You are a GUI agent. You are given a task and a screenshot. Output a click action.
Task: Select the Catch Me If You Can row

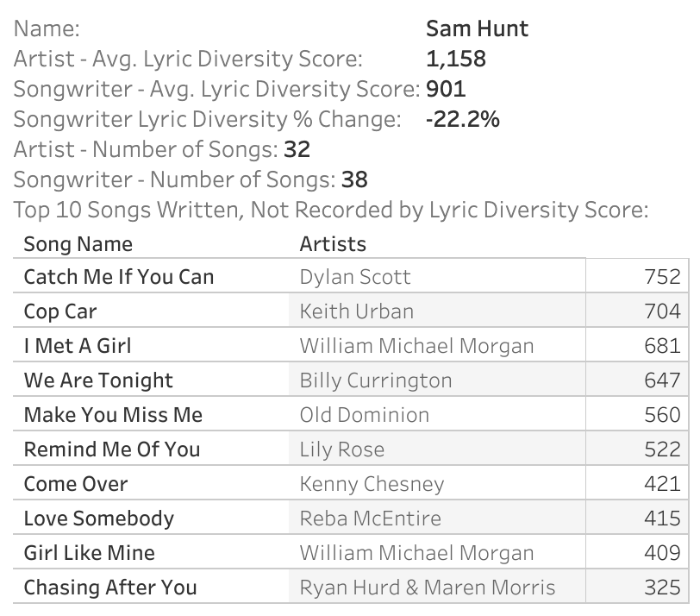click(118, 277)
